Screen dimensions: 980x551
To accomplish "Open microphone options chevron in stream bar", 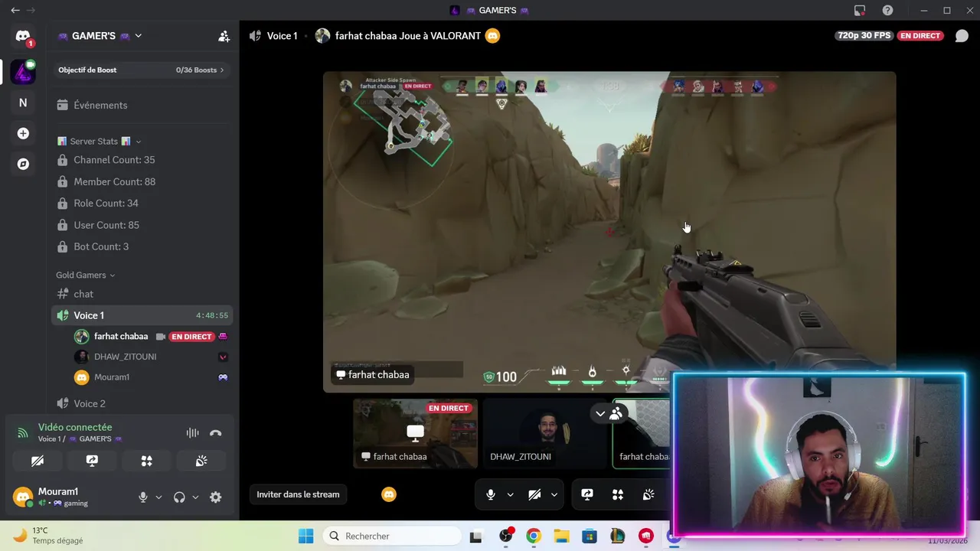I will click(x=510, y=494).
